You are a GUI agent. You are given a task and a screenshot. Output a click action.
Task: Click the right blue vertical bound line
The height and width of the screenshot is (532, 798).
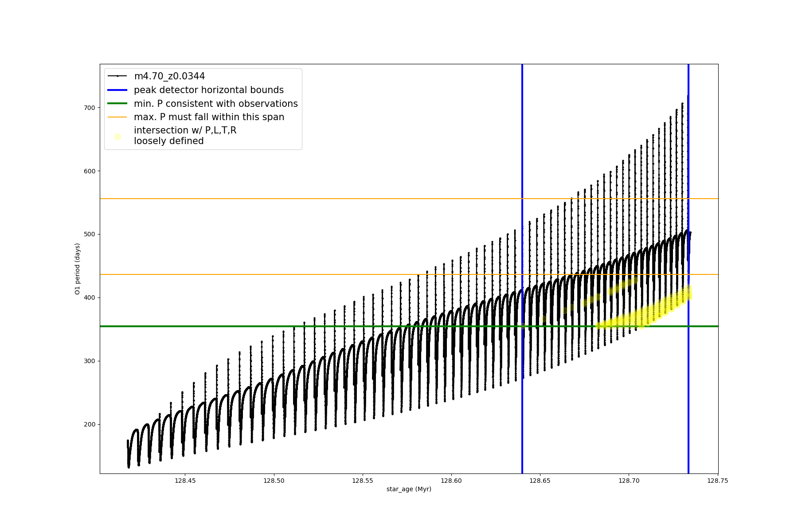pos(688,399)
